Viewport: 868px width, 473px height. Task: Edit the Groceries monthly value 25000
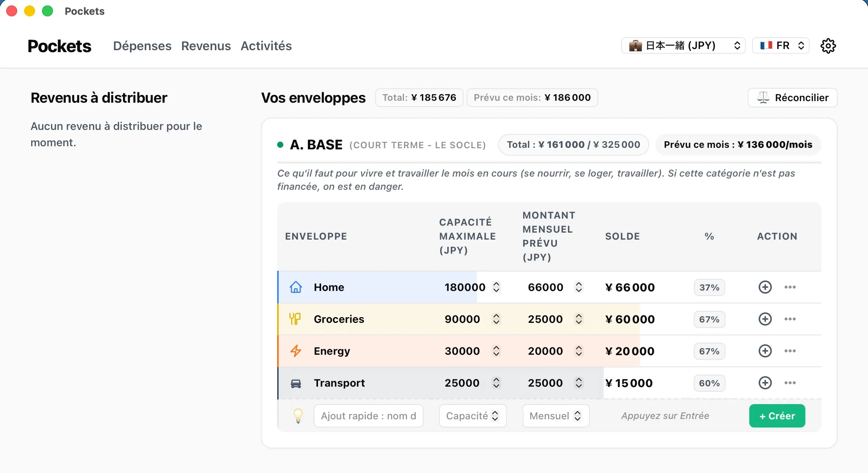pyautogui.click(x=545, y=319)
